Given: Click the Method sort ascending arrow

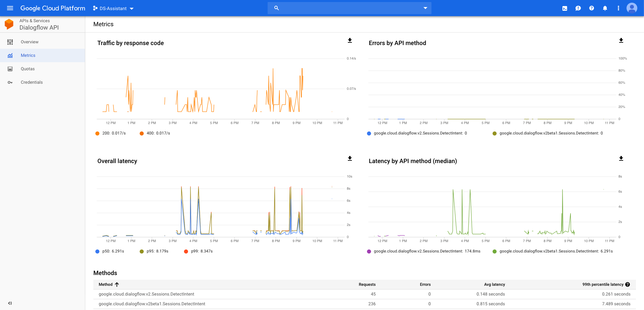Looking at the screenshot, I should click(x=117, y=284).
